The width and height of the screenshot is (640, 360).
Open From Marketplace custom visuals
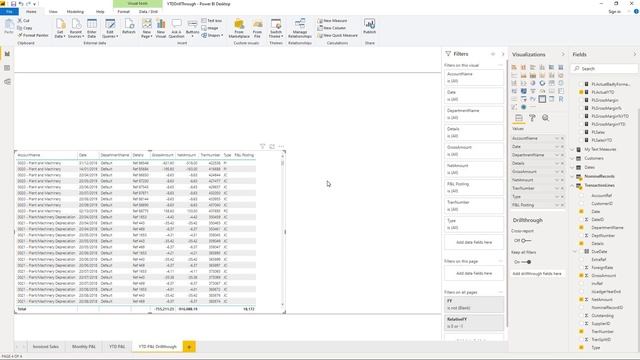[239, 28]
